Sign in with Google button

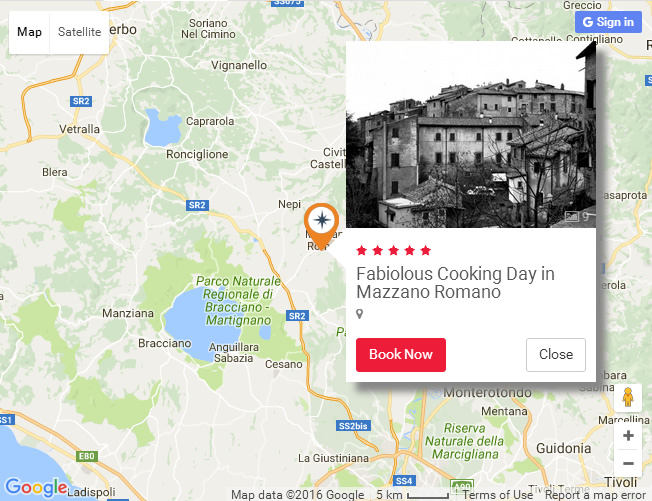pyautogui.click(x=608, y=22)
